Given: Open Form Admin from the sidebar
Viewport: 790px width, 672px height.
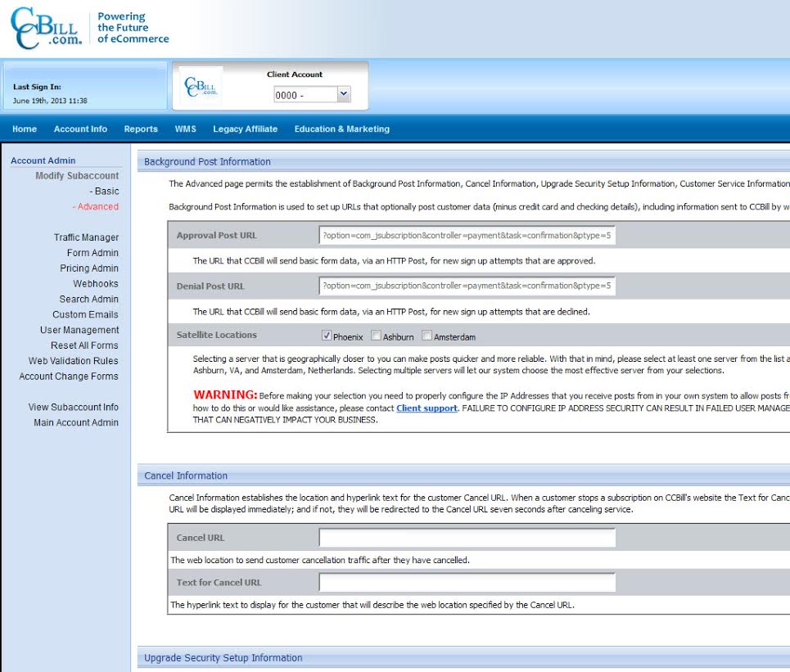Looking at the screenshot, I should pyautogui.click(x=93, y=253).
